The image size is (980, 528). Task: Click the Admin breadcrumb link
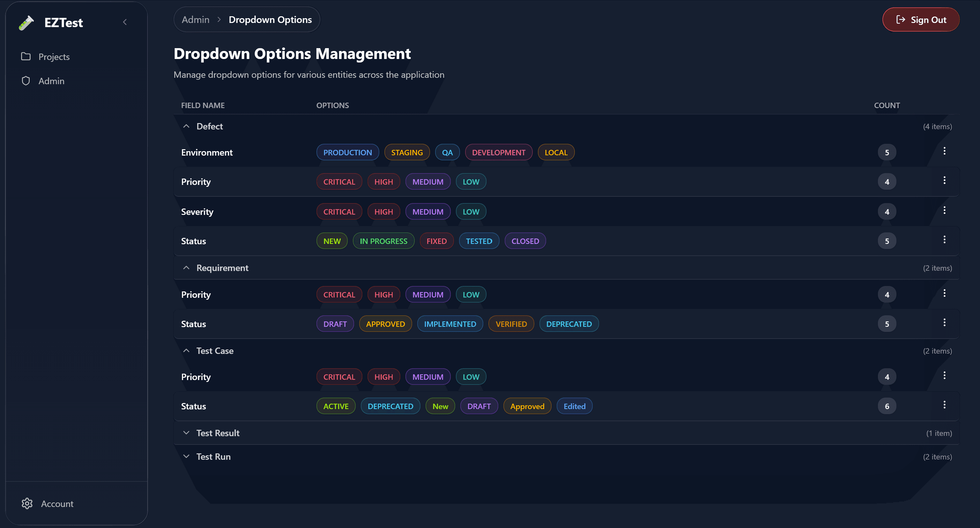(x=195, y=19)
